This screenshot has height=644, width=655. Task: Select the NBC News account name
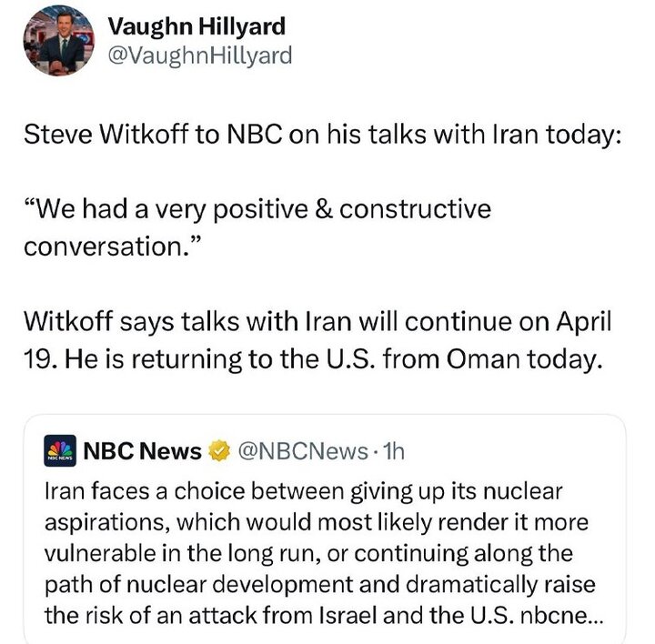pos(143,450)
